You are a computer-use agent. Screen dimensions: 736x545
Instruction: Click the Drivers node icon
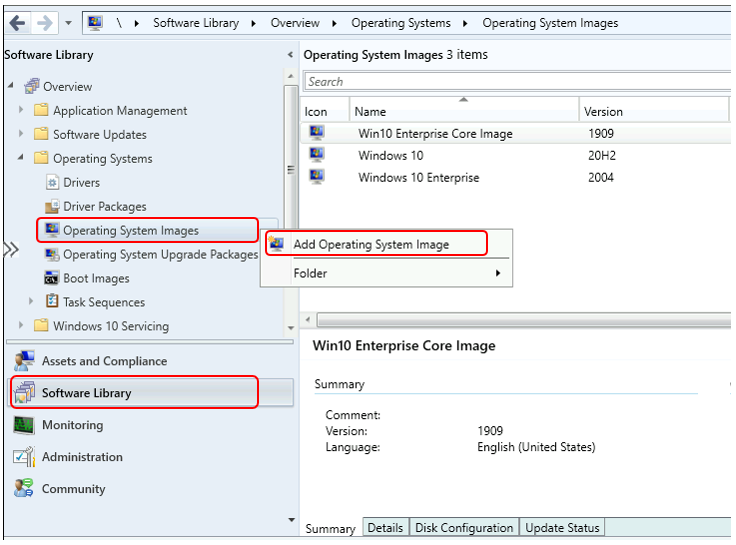click(x=52, y=182)
